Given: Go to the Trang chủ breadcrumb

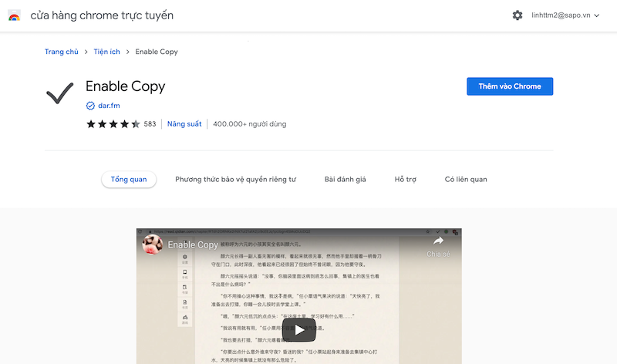Looking at the screenshot, I should pos(62,52).
